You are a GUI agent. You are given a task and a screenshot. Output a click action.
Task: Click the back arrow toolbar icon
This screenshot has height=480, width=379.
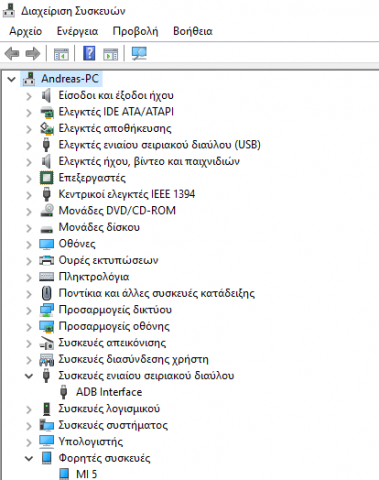[x=12, y=53]
